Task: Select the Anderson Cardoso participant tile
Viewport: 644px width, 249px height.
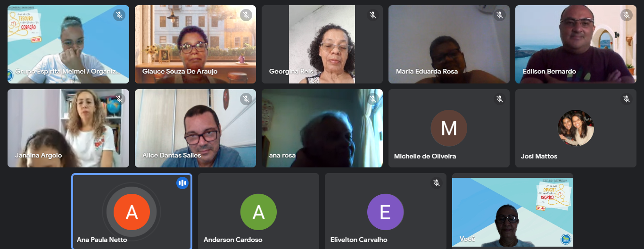Action: coord(258,211)
